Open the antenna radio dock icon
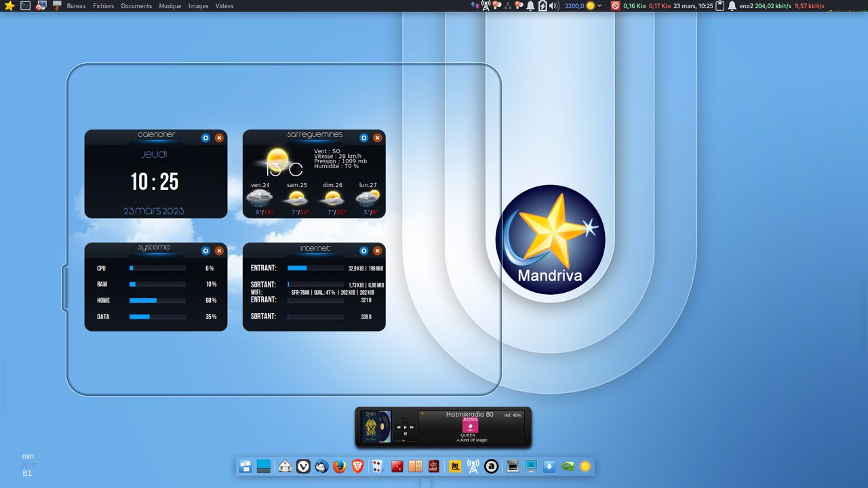The height and width of the screenshot is (488, 868). [x=473, y=466]
